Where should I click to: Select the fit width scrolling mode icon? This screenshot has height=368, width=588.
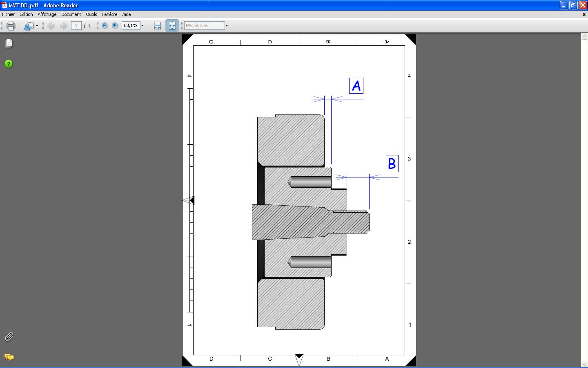point(157,26)
